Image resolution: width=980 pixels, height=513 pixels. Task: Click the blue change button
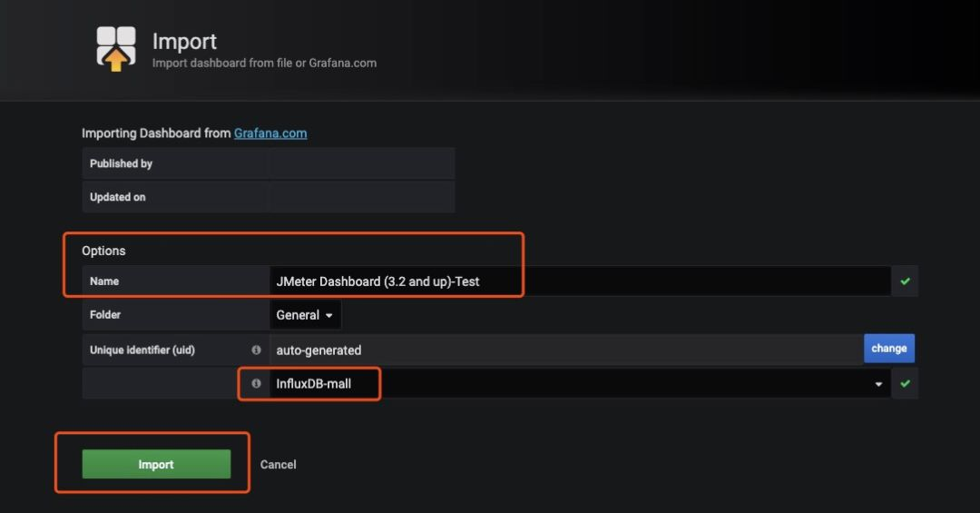[888, 349]
